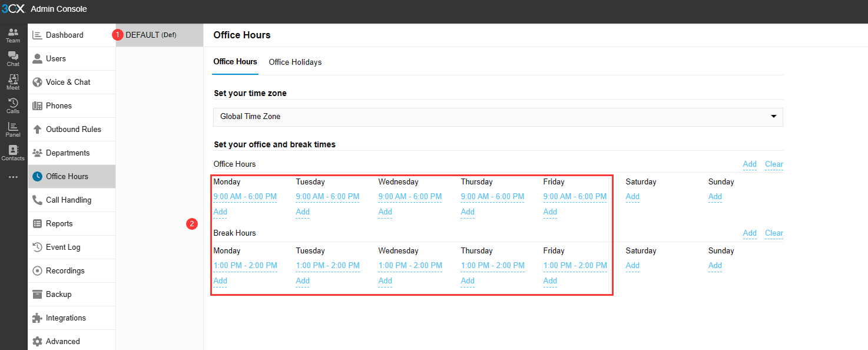
Task: Click Clear at right of Office Hours header
Action: [x=774, y=164]
